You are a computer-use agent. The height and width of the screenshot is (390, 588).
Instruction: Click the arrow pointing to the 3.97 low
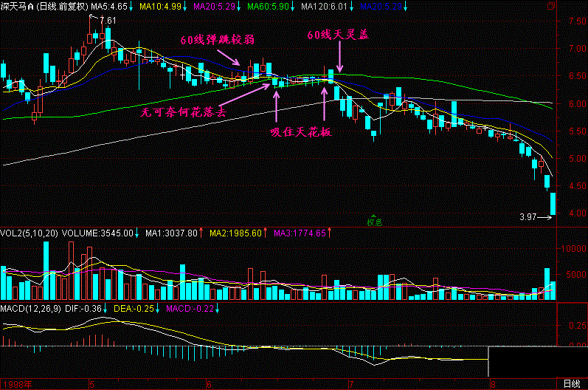click(543, 217)
